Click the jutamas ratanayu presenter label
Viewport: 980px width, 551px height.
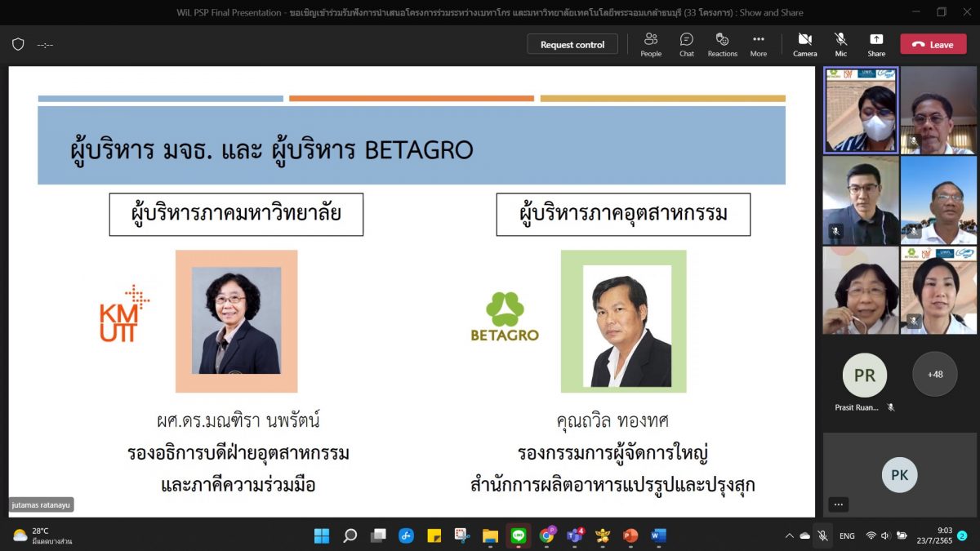click(x=42, y=504)
